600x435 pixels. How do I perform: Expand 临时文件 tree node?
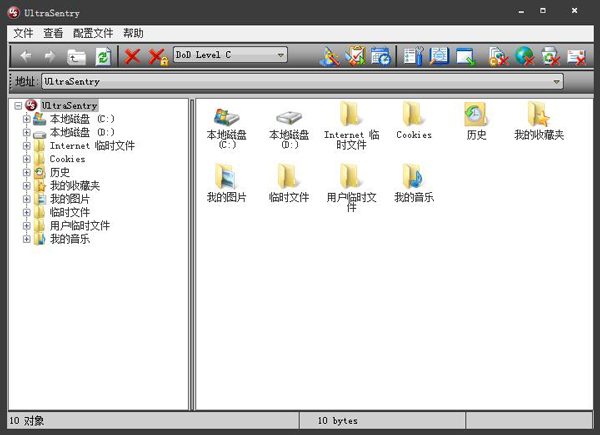click(x=26, y=212)
